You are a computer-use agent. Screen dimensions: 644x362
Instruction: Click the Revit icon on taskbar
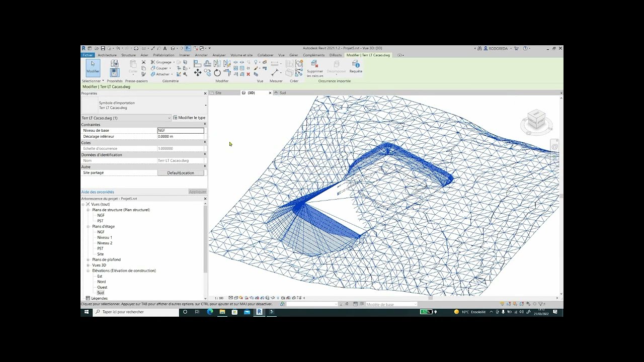pos(259,312)
